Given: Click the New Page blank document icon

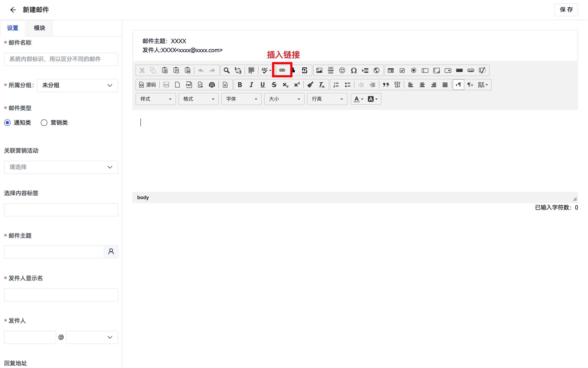Looking at the screenshot, I should [x=177, y=85].
